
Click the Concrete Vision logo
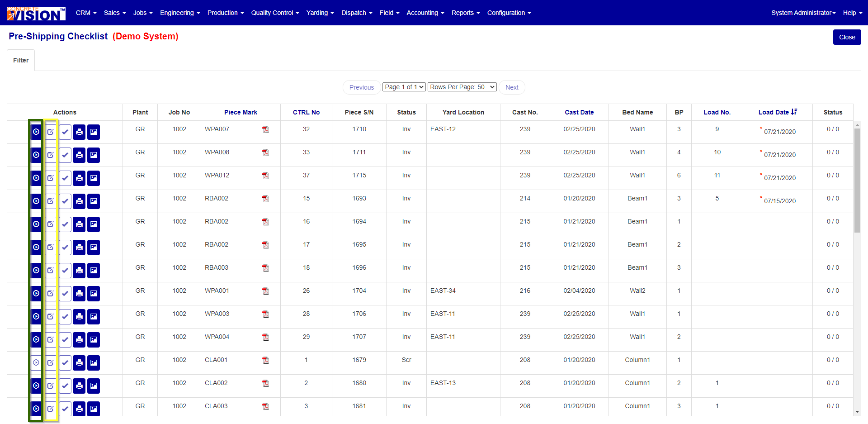pos(36,14)
